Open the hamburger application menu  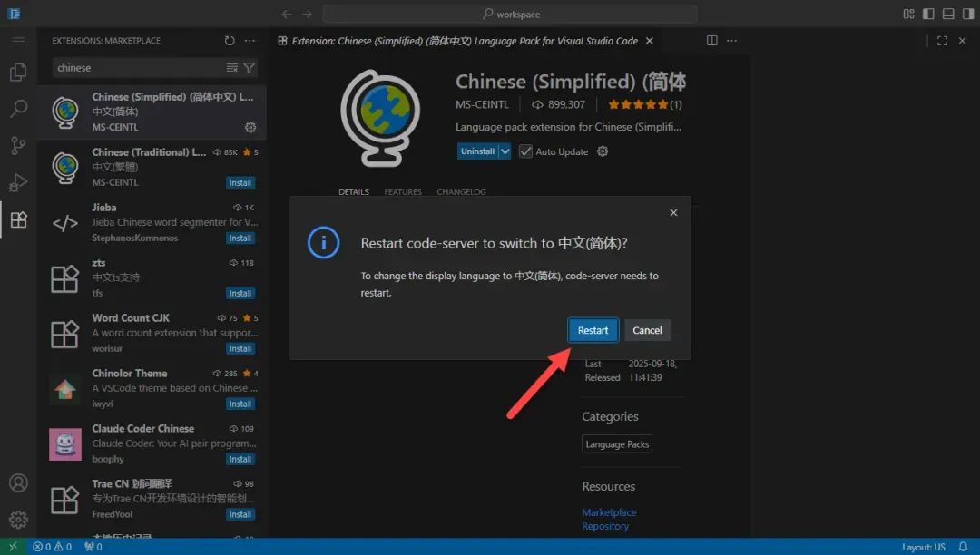coord(18,41)
